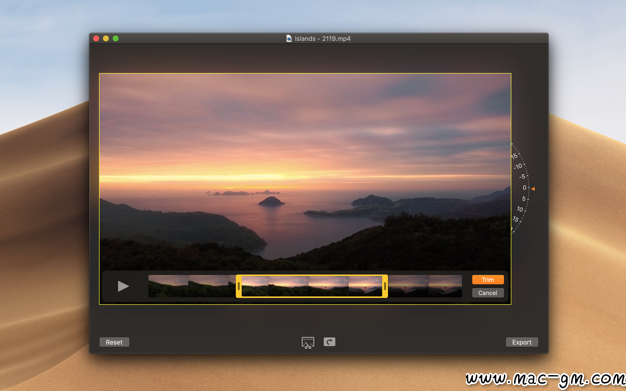Click the orange Trim button
626x391 pixels.
pos(487,280)
